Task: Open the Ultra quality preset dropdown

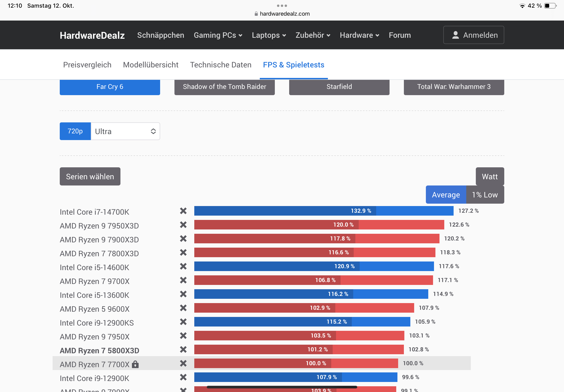Action: coord(125,131)
